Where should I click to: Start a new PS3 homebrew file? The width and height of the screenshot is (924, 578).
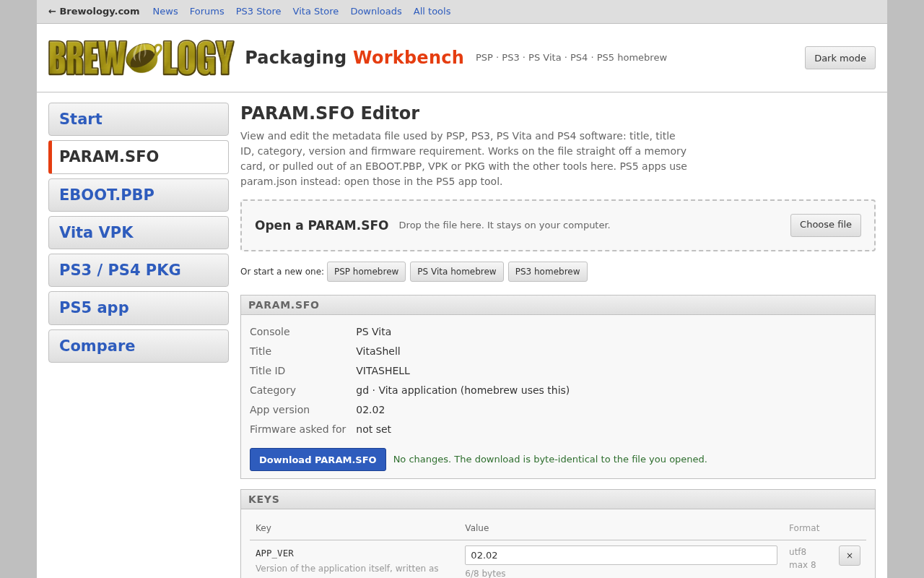[548, 272]
